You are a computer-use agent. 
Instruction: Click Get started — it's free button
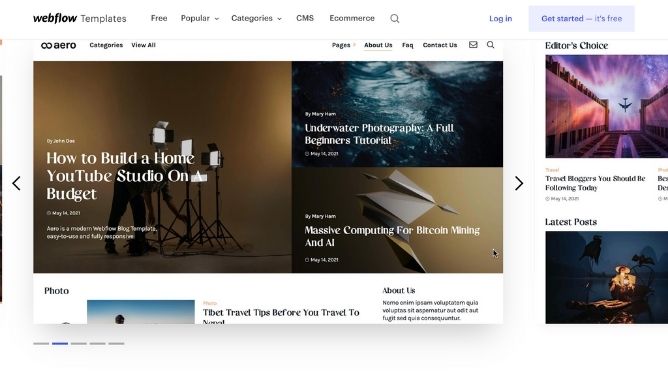point(582,18)
